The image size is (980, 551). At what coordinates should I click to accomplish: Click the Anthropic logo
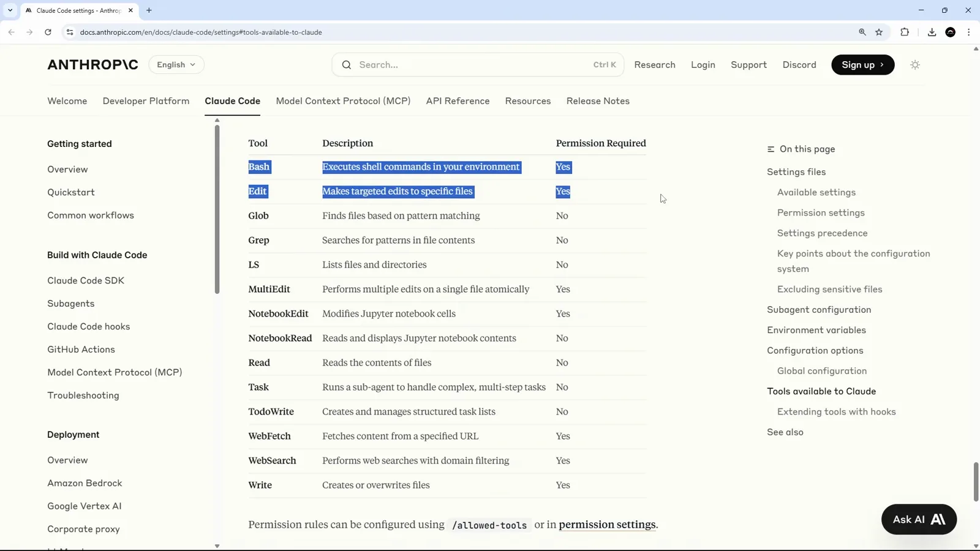coord(92,64)
